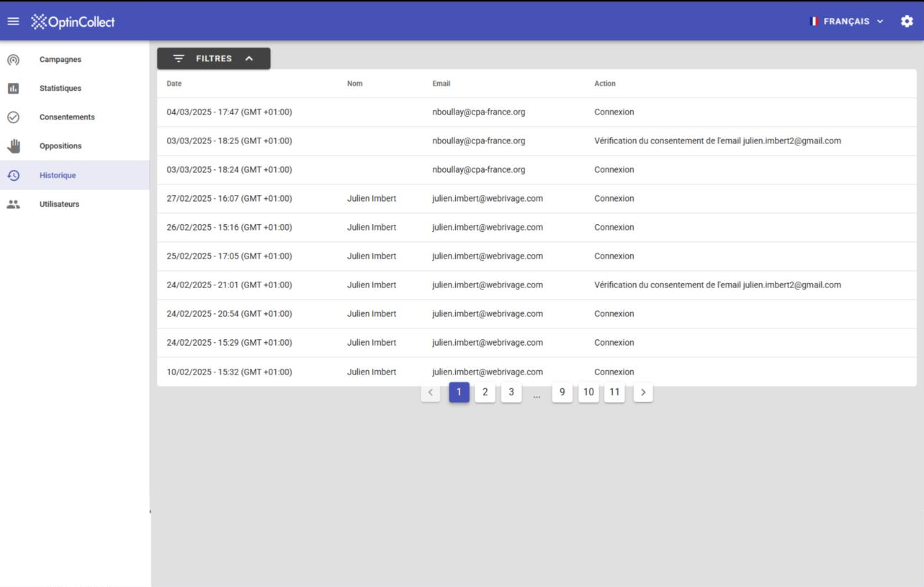924x587 pixels.
Task: Click the Oppositions hand icon
Action: click(x=13, y=146)
